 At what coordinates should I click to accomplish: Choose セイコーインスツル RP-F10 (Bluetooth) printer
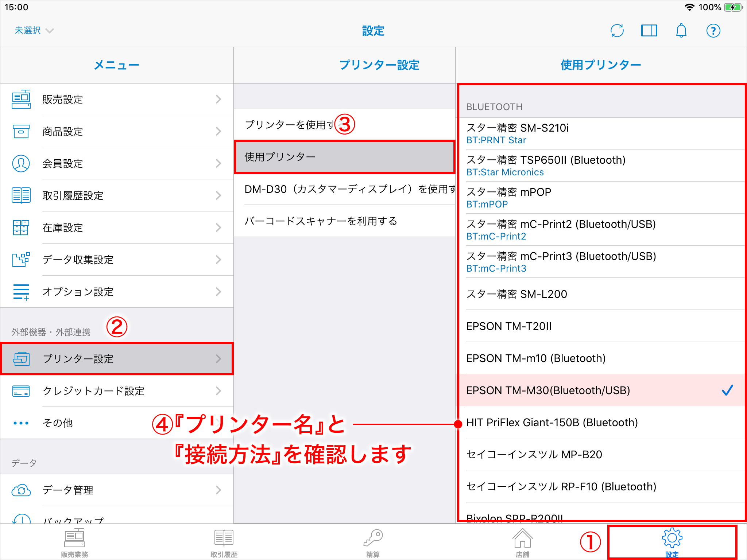click(602, 486)
